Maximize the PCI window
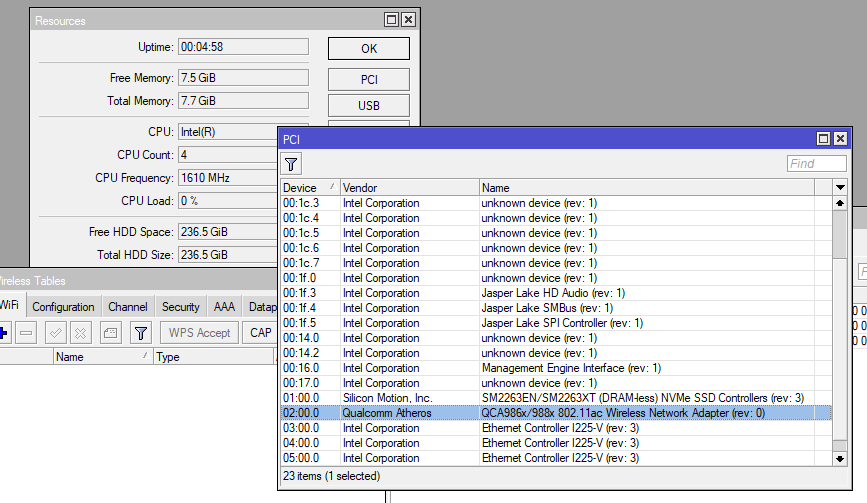Image resolution: width=867 pixels, height=503 pixels. [x=823, y=139]
